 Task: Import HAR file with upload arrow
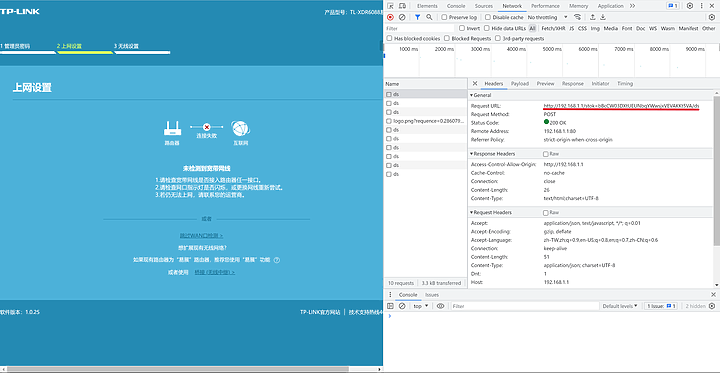[x=593, y=17]
